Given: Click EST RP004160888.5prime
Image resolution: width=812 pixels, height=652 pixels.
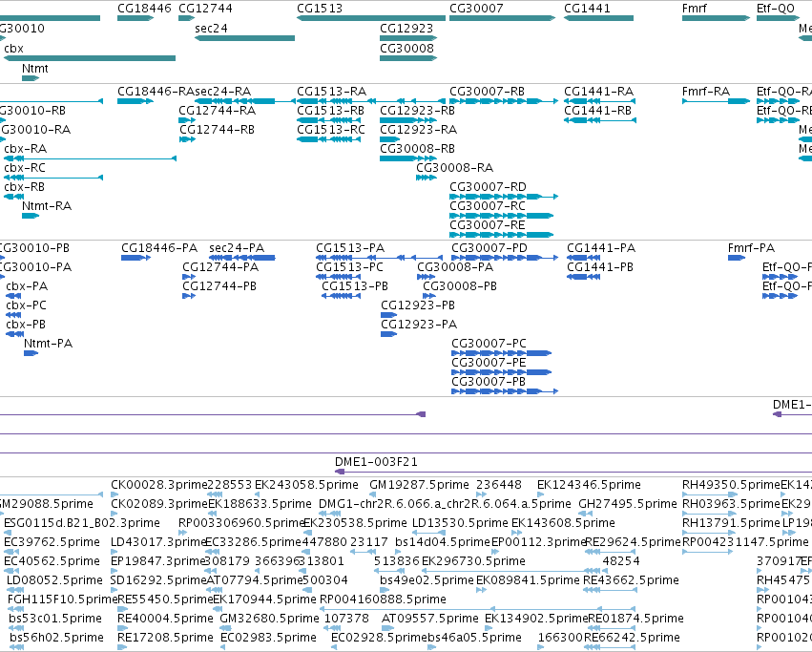Looking at the screenshot, I should point(383,599).
